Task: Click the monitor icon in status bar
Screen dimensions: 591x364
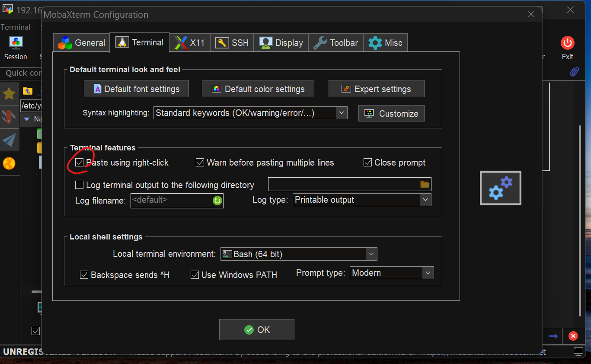Action: pyautogui.click(x=578, y=351)
